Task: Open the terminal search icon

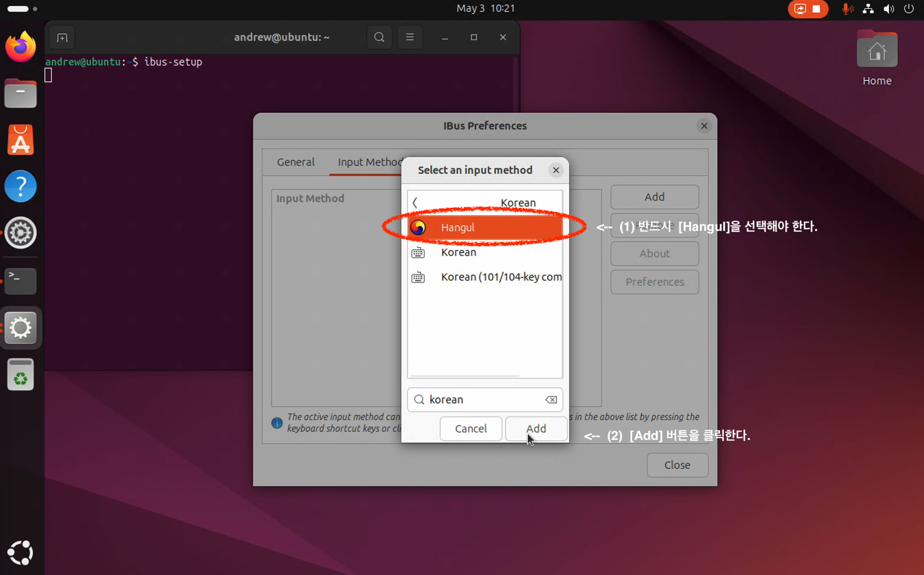Action: coord(379,37)
